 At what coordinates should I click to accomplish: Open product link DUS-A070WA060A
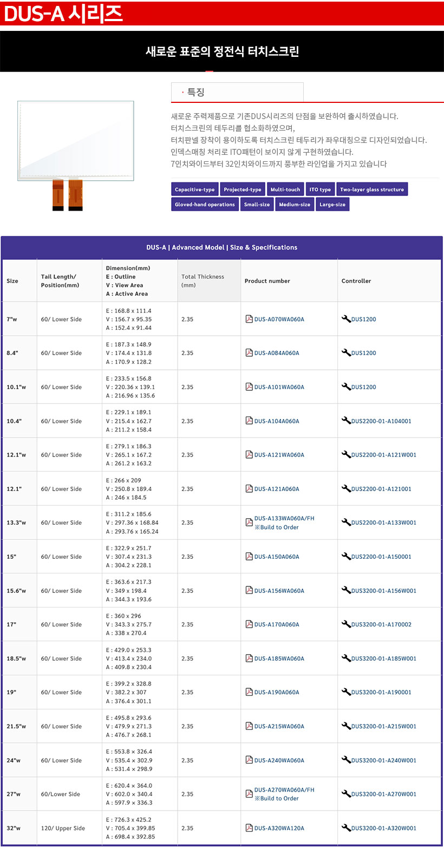[279, 319]
